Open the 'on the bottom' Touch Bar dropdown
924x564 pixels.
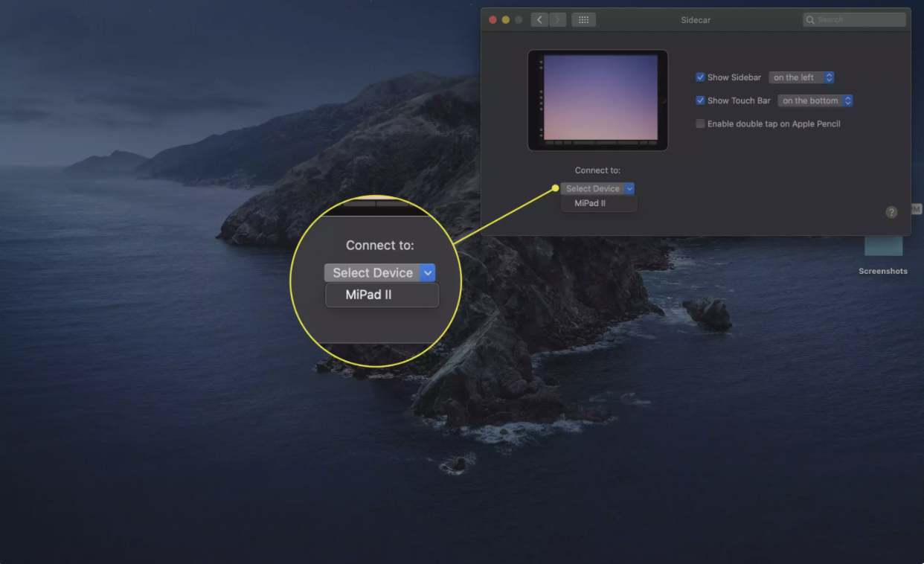pos(815,100)
